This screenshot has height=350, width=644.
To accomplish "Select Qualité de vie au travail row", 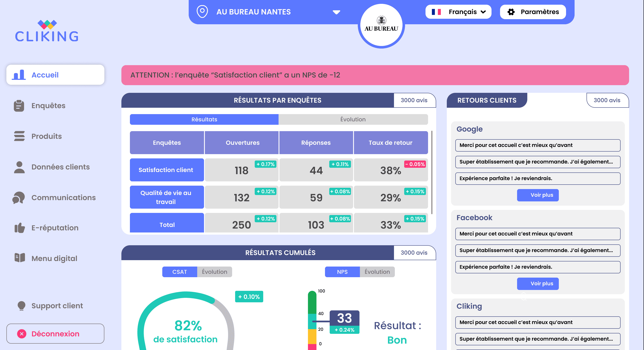I will point(167,197).
